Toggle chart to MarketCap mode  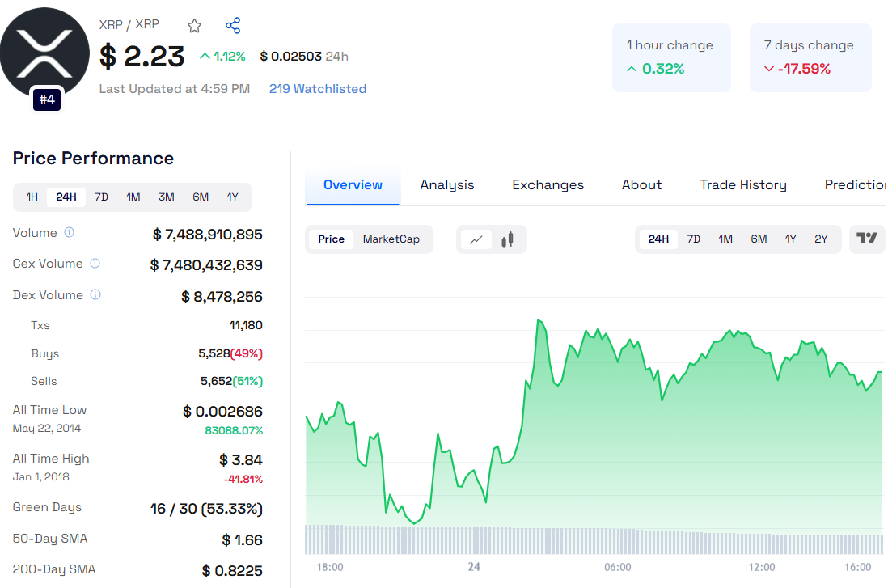click(x=391, y=239)
